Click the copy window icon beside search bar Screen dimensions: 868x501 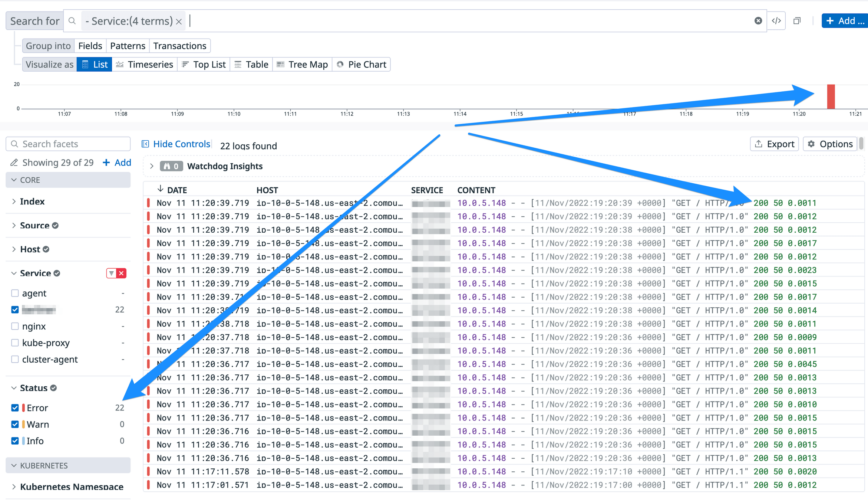[797, 21]
